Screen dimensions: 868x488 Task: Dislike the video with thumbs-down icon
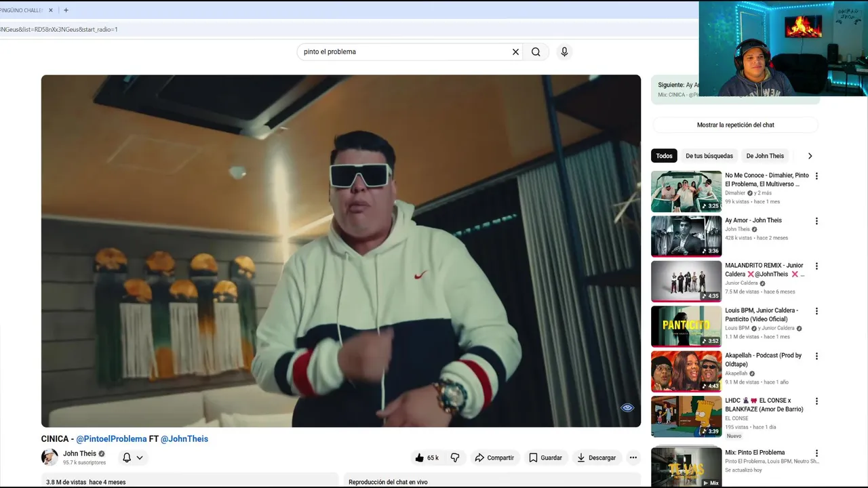click(455, 457)
